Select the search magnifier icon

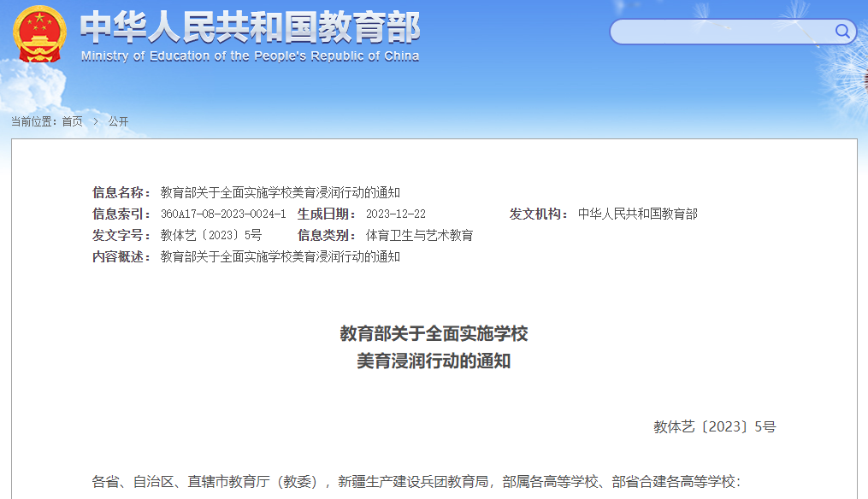tap(841, 30)
